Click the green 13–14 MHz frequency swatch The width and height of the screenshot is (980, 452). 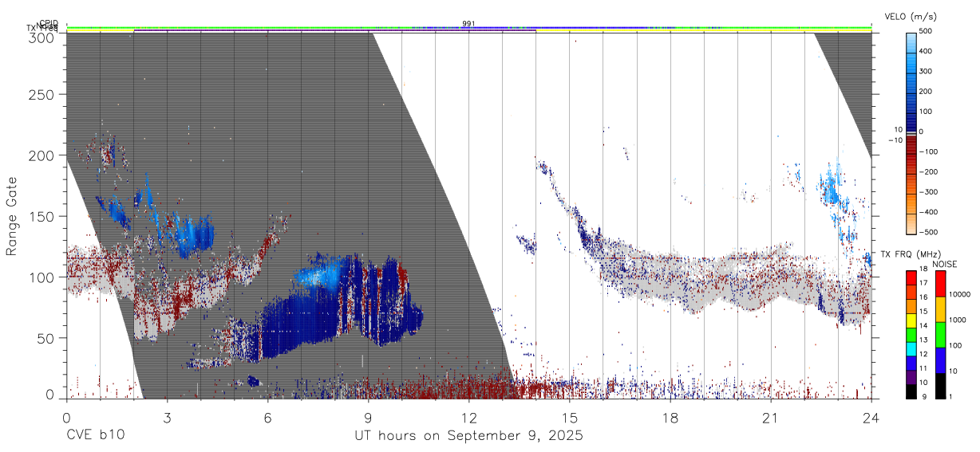(911, 335)
